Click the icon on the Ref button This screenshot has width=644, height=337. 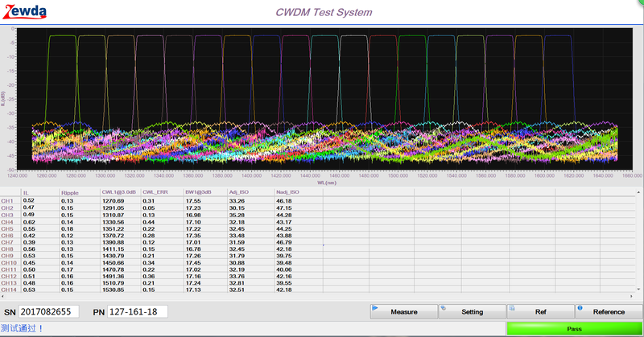(x=512, y=308)
